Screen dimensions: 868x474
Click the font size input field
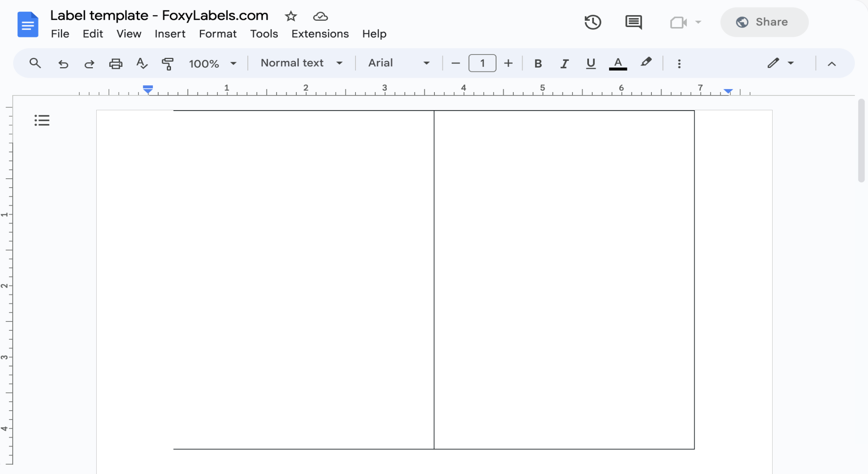pyautogui.click(x=482, y=63)
